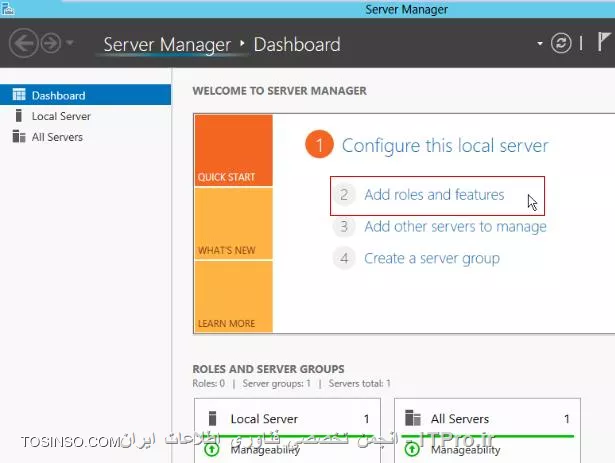Screen dimensions: 615x463
Task: Click the Dashboard heading in header bar
Action: 297,44
